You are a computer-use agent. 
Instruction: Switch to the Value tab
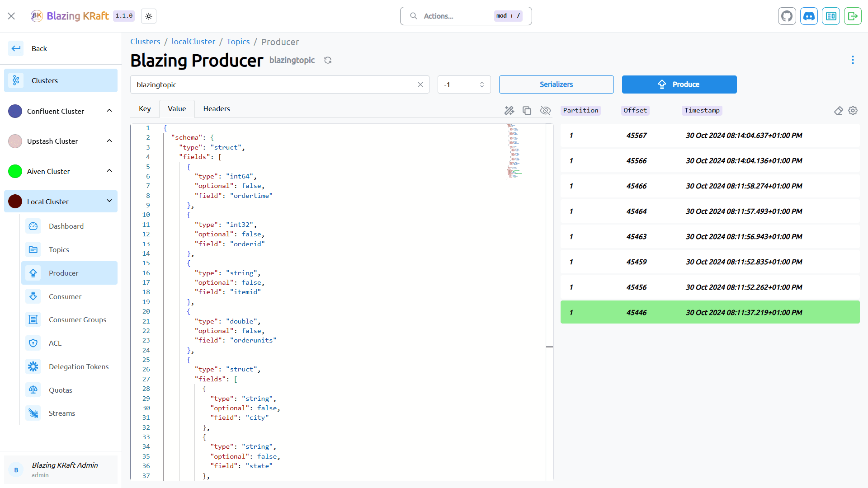[x=177, y=109]
